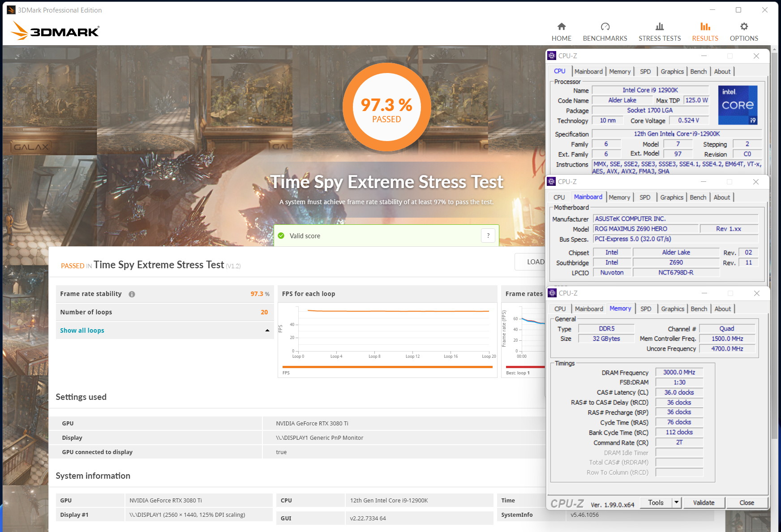Viewport: 781px width, 532px height.
Task: Open the OPTIONS gear section
Action: 744,32
